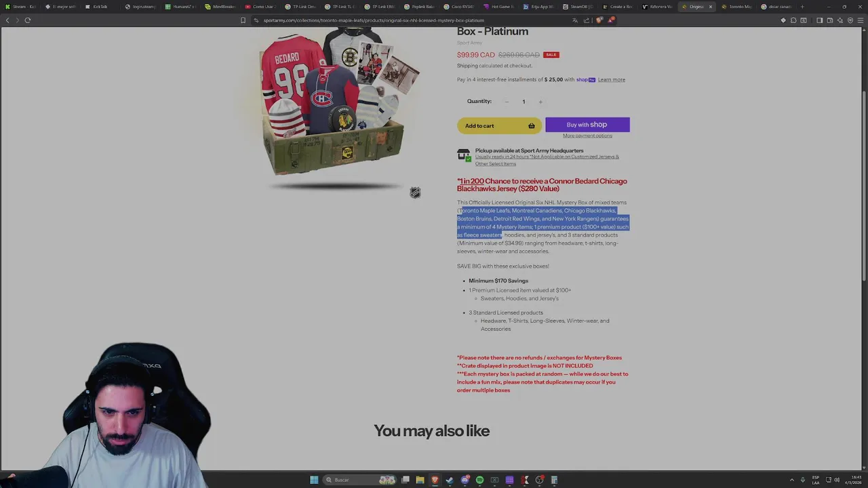This screenshot has width=868, height=488.
Task: Close the active Original Six tab
Action: 711,7
